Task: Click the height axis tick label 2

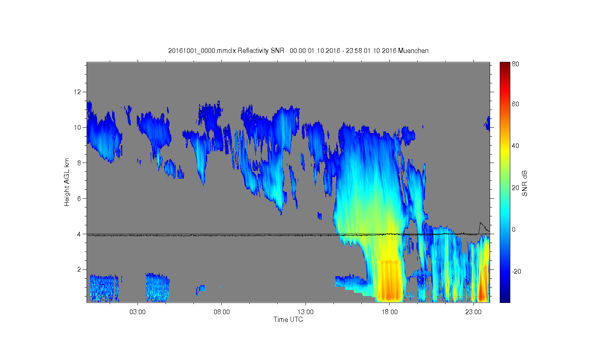Action: (79, 270)
